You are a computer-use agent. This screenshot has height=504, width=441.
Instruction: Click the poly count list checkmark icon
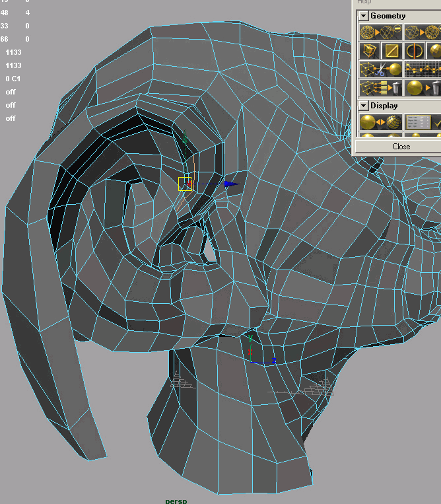click(423, 122)
